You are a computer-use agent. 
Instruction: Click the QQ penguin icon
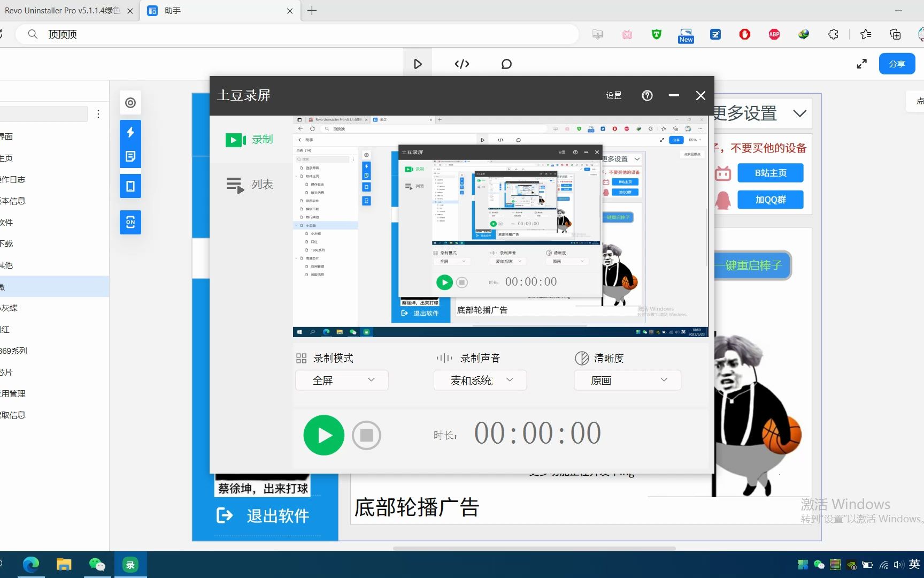pos(723,200)
